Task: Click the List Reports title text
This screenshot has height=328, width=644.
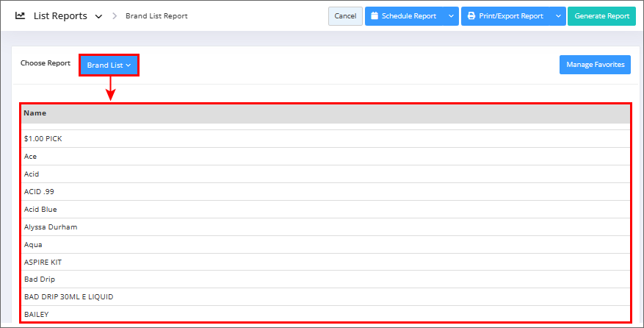Action: tap(60, 16)
